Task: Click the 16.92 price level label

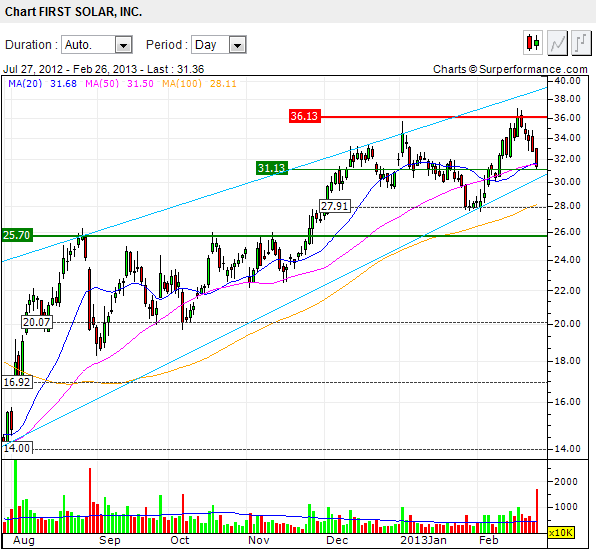Action: coord(17,382)
